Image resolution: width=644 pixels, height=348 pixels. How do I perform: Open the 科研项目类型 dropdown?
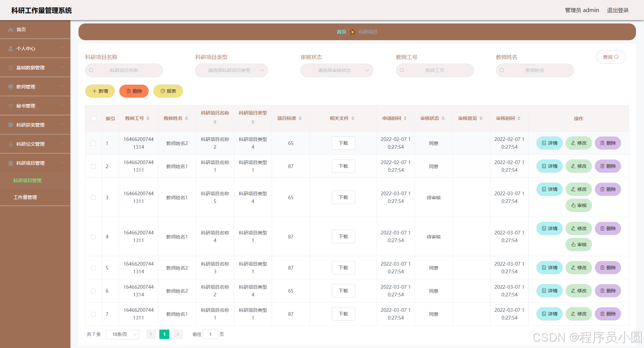pyautogui.click(x=231, y=70)
